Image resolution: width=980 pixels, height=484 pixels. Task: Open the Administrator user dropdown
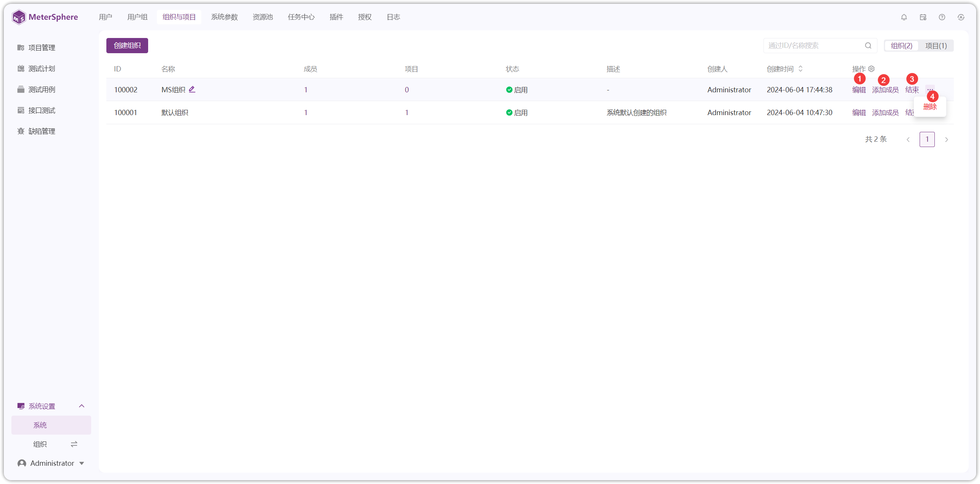(x=51, y=463)
